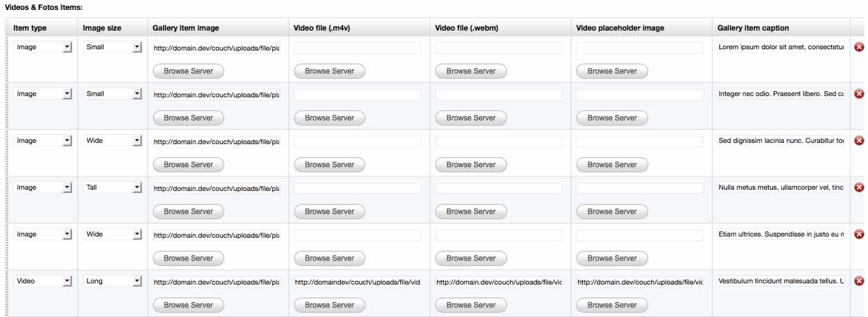The height and width of the screenshot is (317, 868).
Task: Browse Server for last row's placeholder image
Action: [x=612, y=305]
